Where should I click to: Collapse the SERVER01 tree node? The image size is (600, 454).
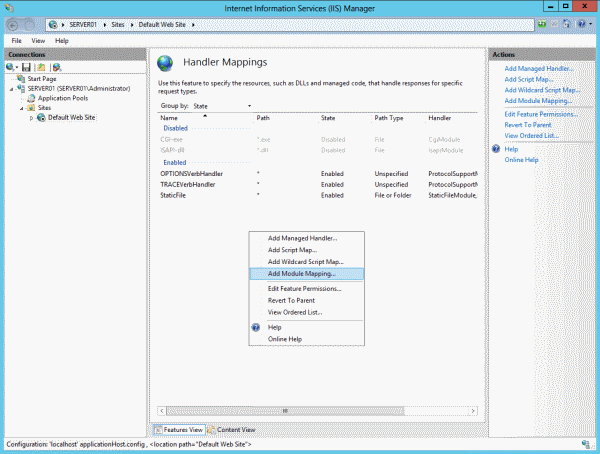pos(11,89)
